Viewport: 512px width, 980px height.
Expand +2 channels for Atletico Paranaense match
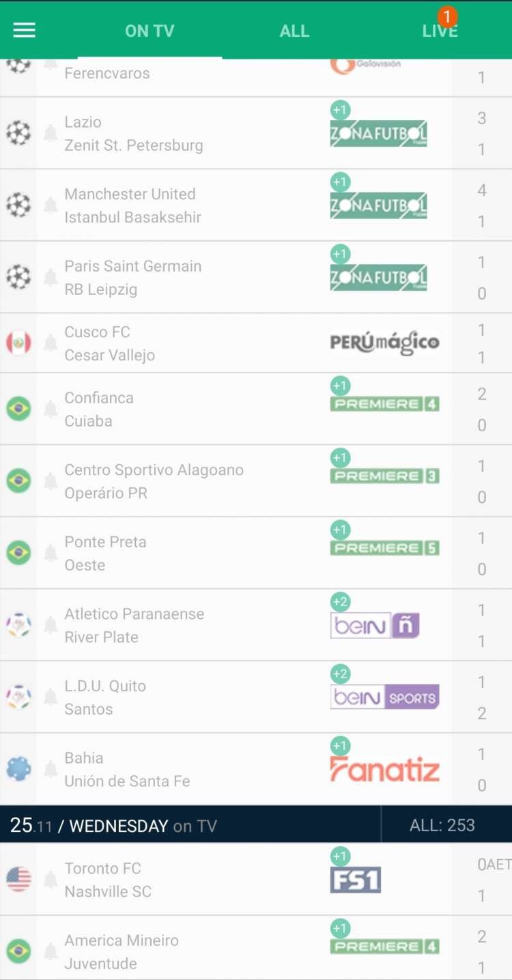[340, 602]
